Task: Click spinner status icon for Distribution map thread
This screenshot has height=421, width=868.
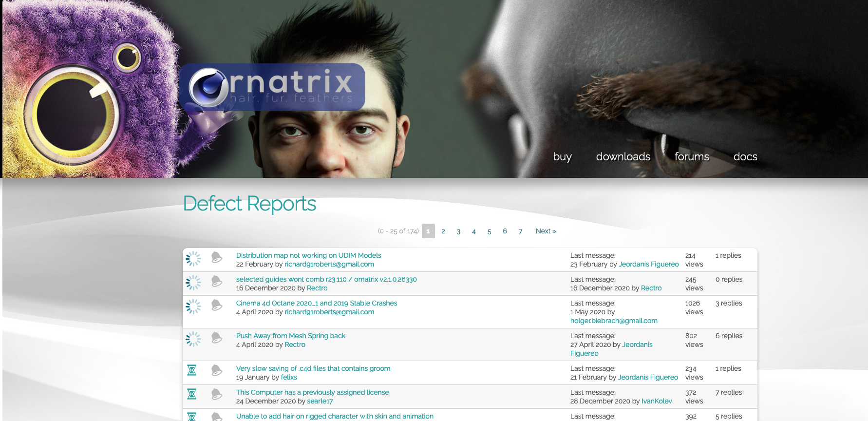Action: point(193,259)
